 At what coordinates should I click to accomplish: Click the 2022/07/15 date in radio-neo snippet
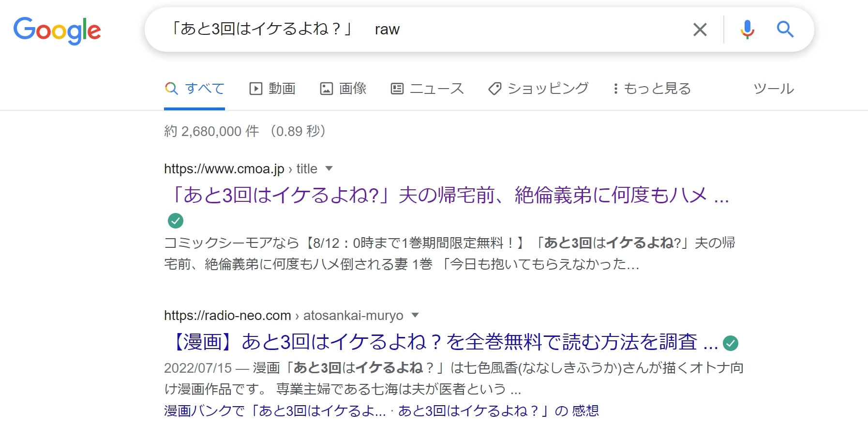pyautogui.click(x=198, y=368)
